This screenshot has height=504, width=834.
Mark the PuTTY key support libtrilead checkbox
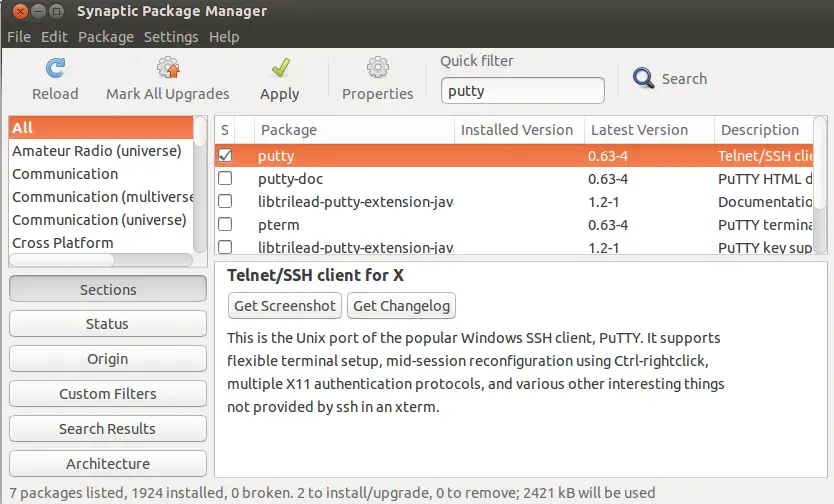pyautogui.click(x=225, y=247)
